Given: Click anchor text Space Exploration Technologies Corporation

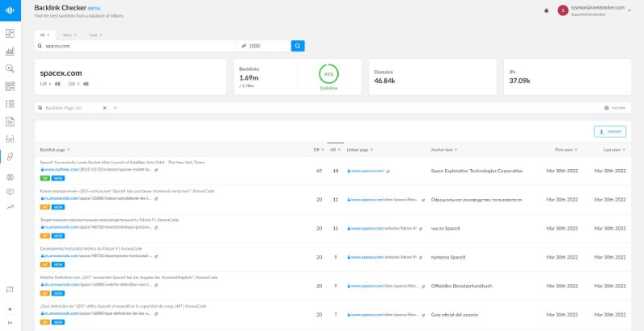Looking at the screenshot, I should 477,171.
